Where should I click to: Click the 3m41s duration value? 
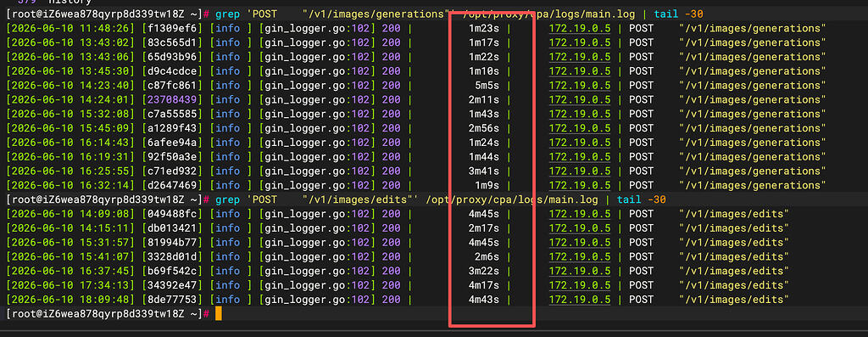[x=484, y=171]
